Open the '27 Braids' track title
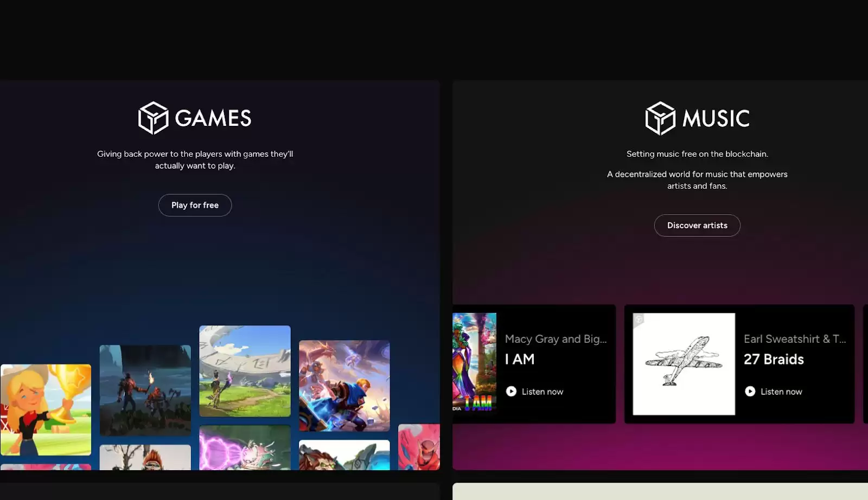Viewport: 868px width, 500px height. click(x=774, y=359)
